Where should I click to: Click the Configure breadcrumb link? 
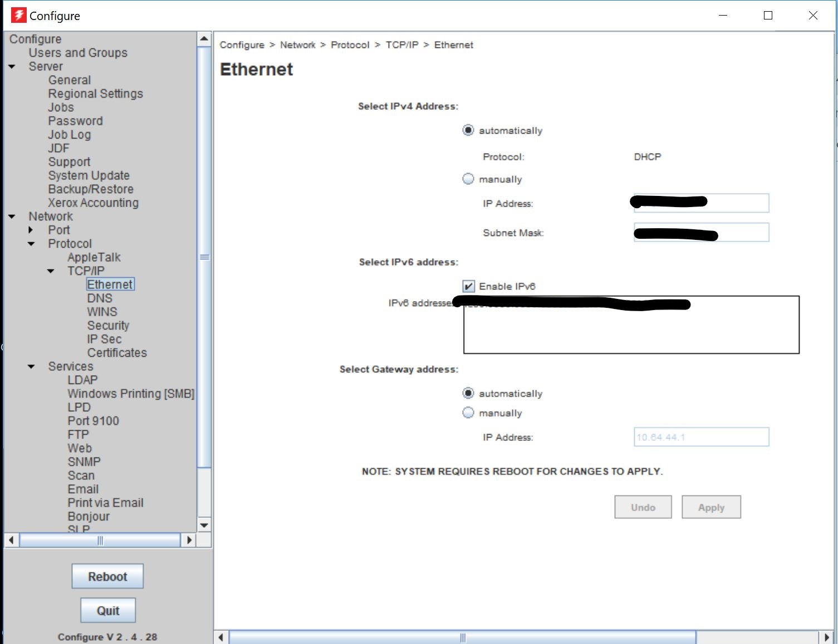point(242,45)
